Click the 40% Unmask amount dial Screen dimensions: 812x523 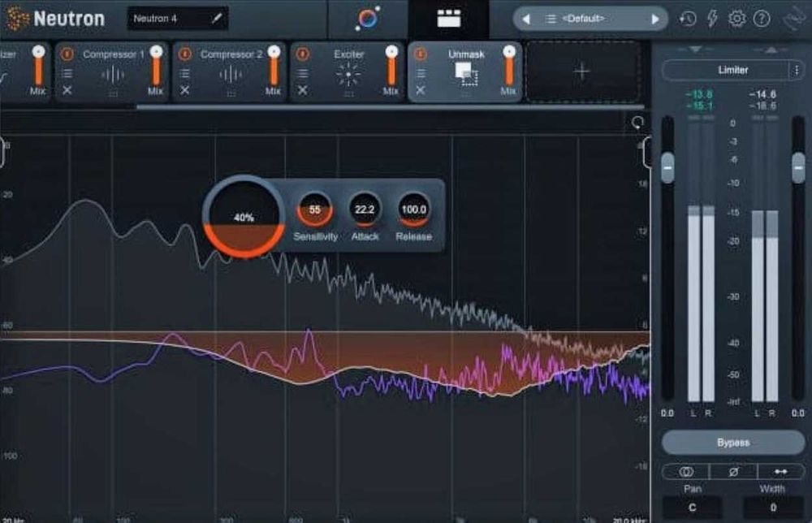coord(244,217)
